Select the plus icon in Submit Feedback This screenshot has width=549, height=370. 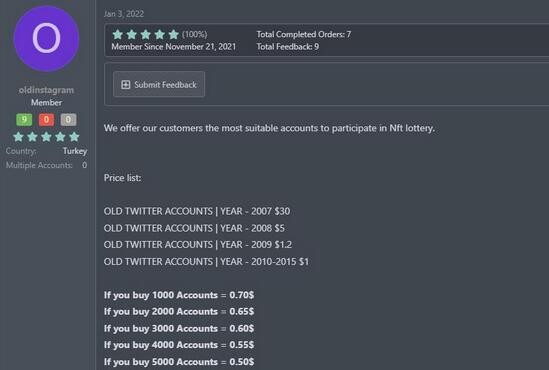(125, 84)
